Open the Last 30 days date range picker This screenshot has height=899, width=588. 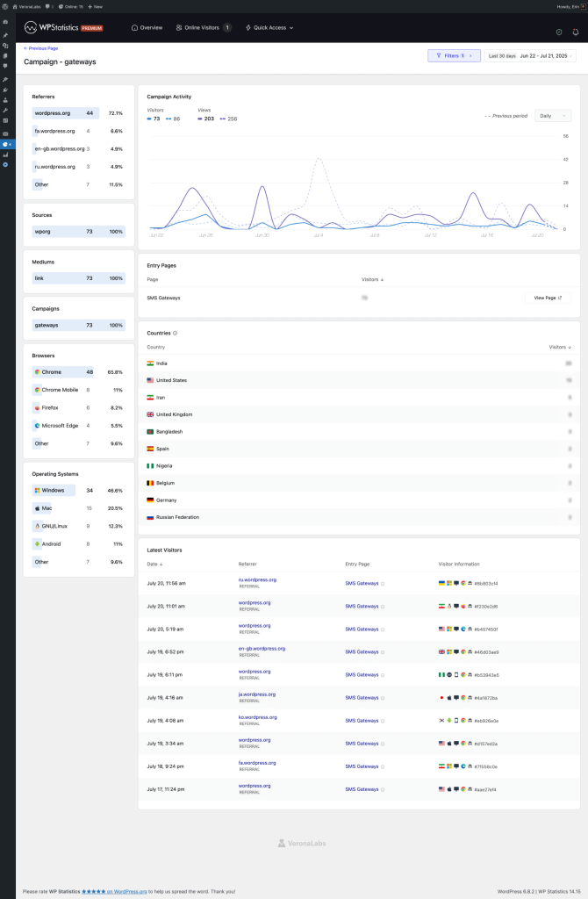tap(530, 55)
